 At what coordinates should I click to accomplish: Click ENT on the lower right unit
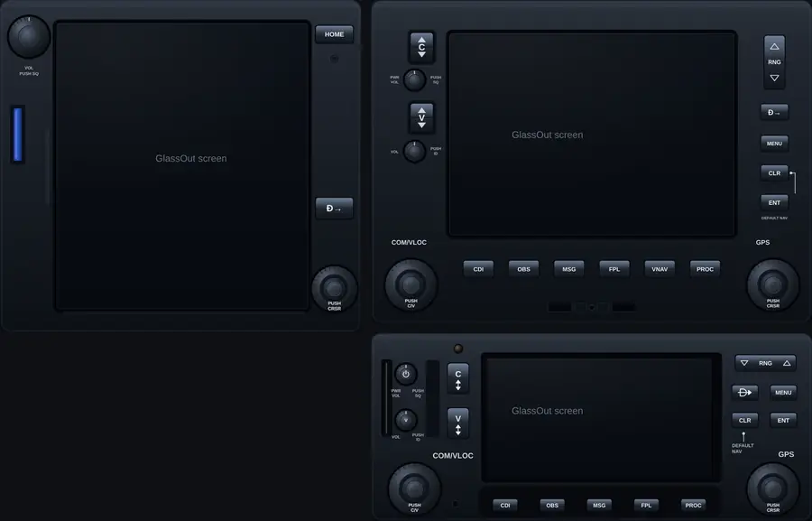click(783, 421)
